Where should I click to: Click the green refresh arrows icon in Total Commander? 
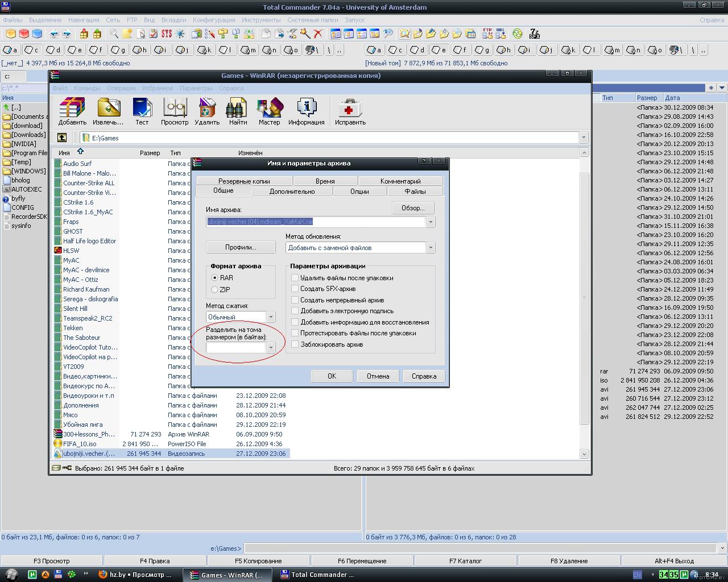click(517, 34)
